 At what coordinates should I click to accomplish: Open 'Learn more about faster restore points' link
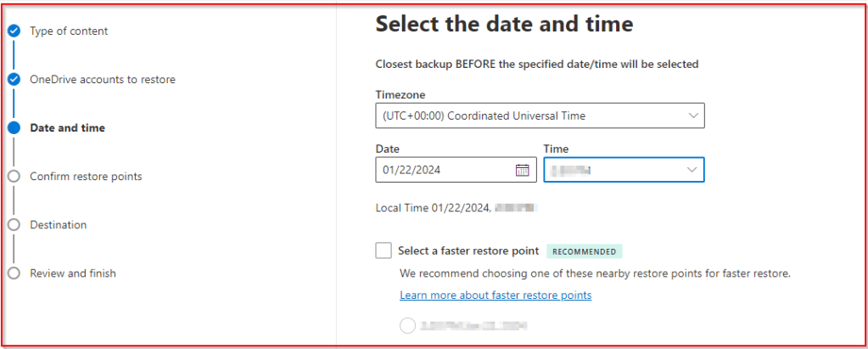click(496, 296)
